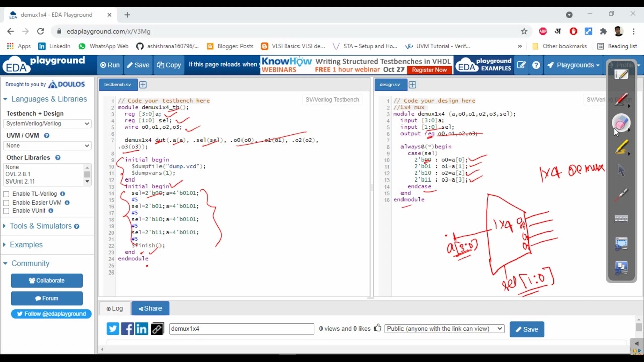Copy the playground link icon
This screenshot has height=362, width=644.
tap(157, 329)
